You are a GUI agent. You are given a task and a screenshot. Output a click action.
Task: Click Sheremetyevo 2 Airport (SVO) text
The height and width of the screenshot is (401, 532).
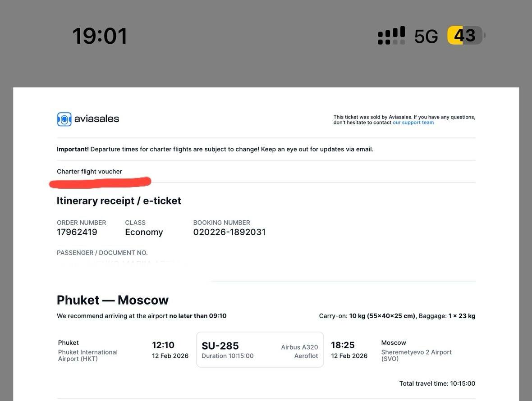416,355
